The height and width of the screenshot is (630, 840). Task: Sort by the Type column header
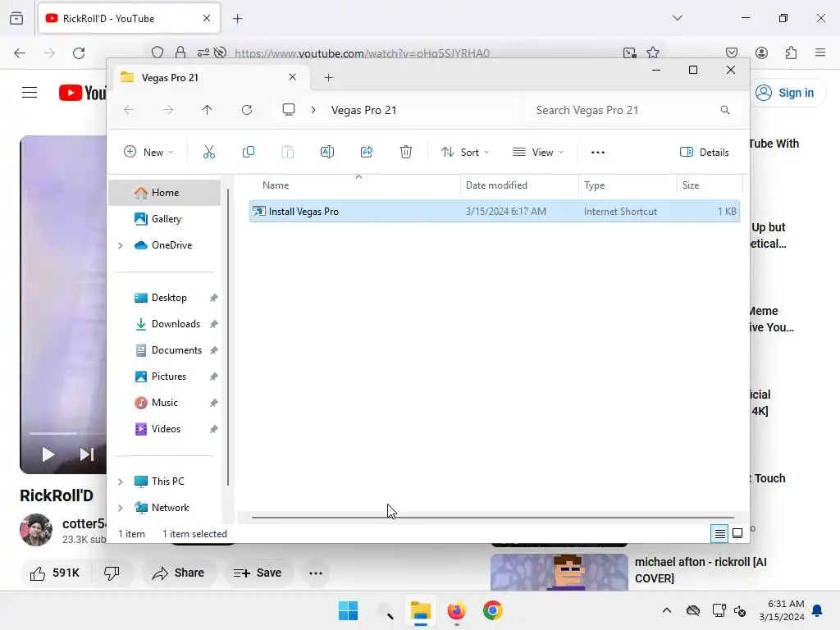628,185
